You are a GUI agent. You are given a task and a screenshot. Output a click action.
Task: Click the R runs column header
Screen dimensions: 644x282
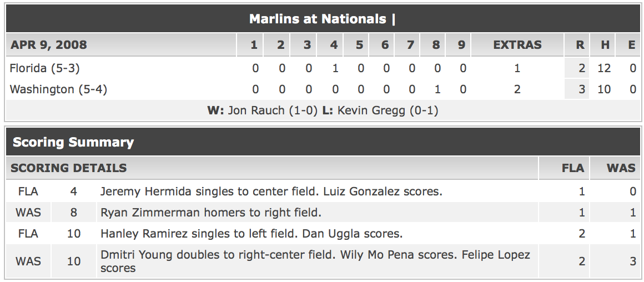pos(580,45)
